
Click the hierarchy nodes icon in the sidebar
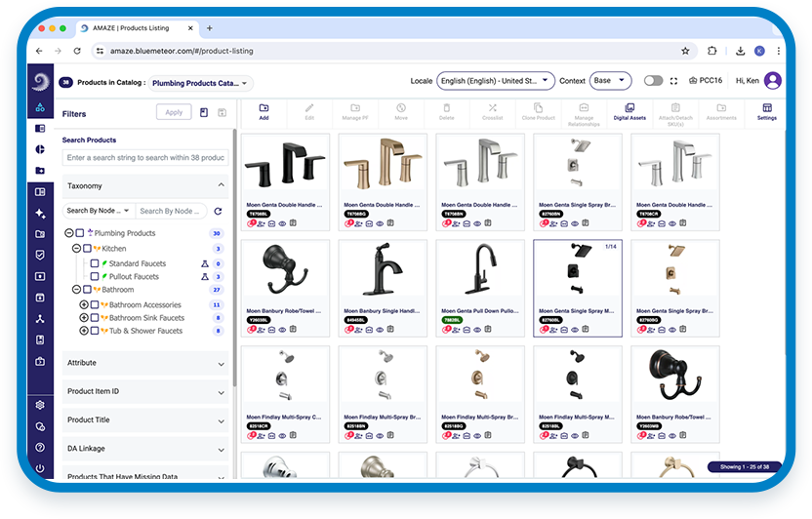pos(40,319)
